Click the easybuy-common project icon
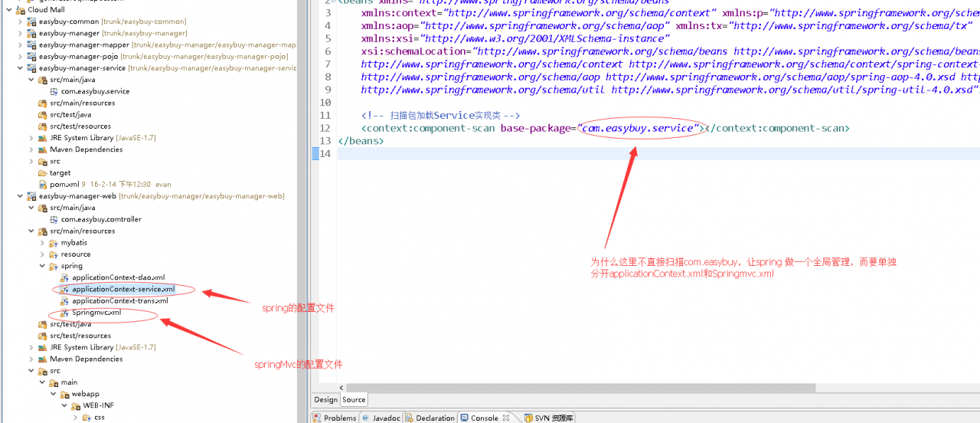980x423 pixels. [31, 21]
